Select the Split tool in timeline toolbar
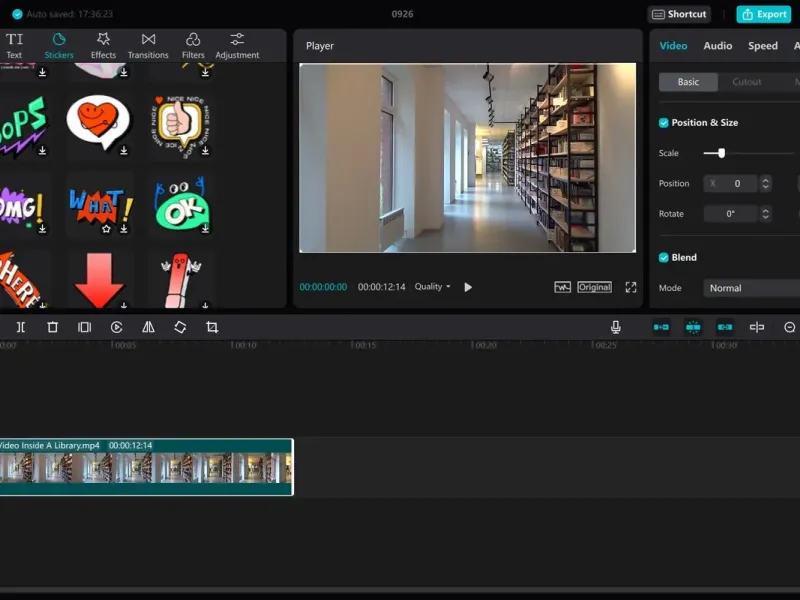 click(x=21, y=327)
